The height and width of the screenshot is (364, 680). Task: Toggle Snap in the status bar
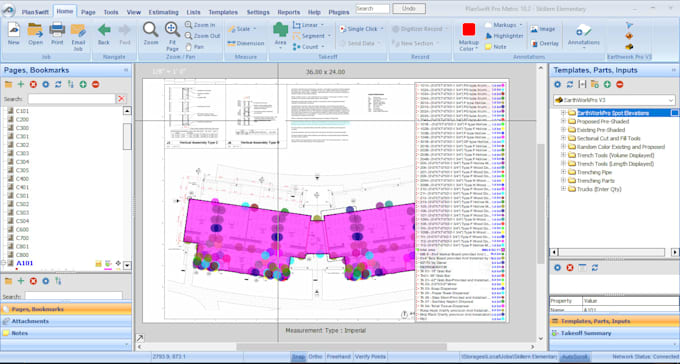pyautogui.click(x=298, y=357)
